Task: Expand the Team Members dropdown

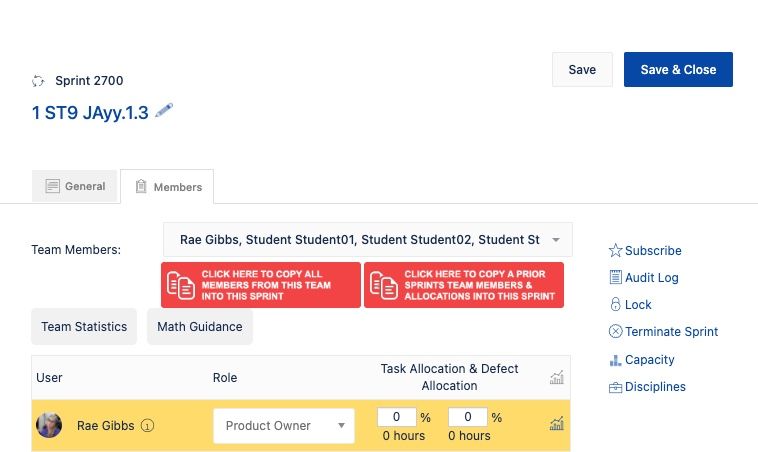Action: pos(556,240)
